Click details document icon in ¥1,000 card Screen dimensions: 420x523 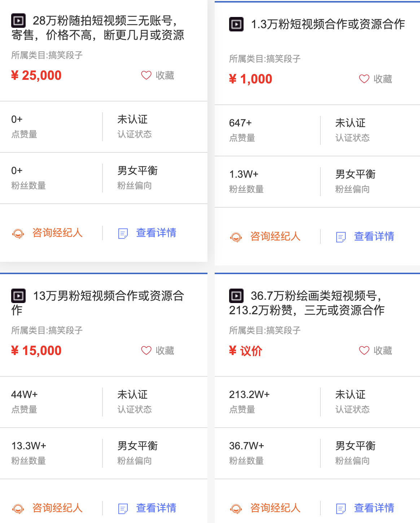tap(341, 237)
